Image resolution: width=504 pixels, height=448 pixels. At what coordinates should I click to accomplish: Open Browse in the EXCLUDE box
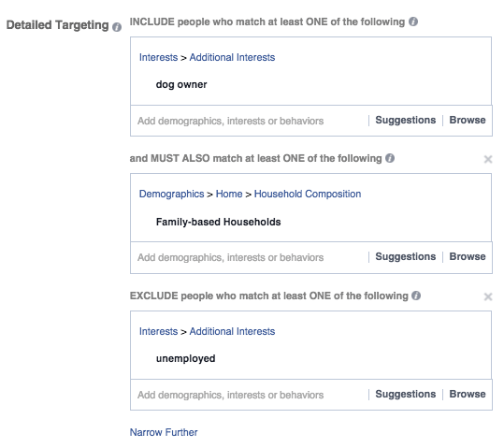[468, 394]
